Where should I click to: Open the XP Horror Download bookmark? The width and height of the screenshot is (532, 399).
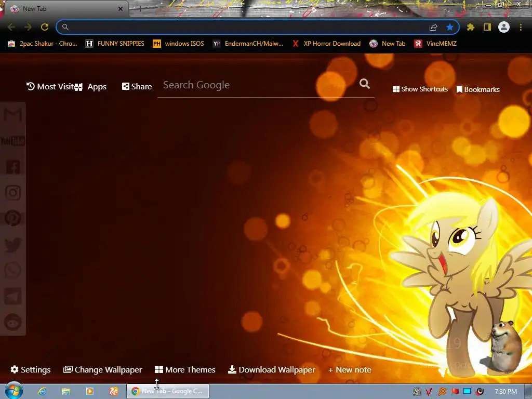(327, 44)
